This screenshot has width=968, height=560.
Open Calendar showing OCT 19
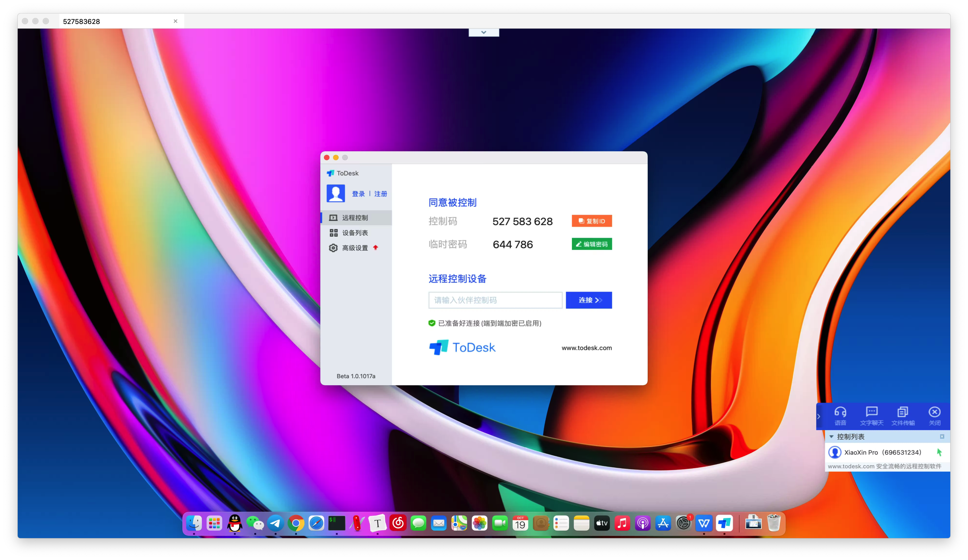(x=520, y=523)
